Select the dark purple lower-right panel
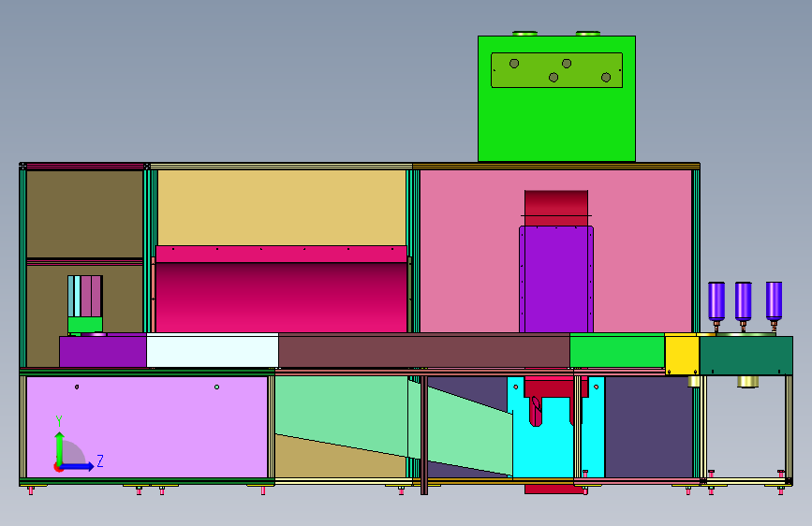Screen dimensions: 812x526 (x=649, y=427)
